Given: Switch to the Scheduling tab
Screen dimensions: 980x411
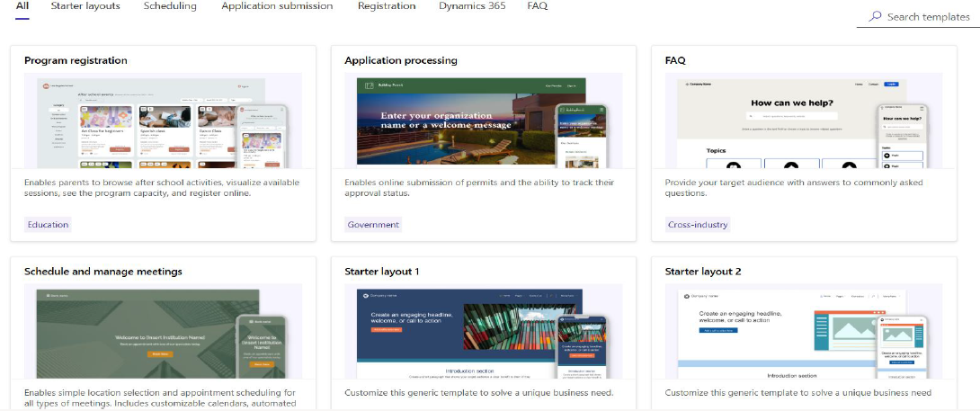Looking at the screenshot, I should (170, 6).
